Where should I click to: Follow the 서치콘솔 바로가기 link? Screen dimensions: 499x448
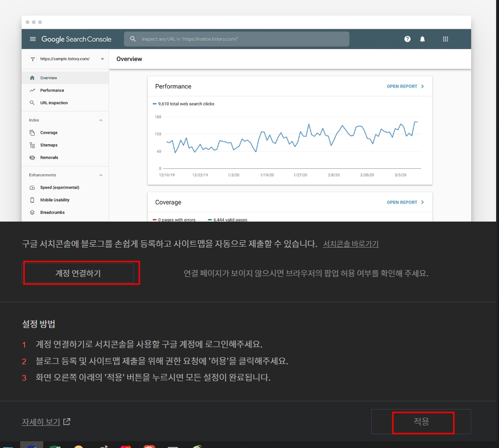pyautogui.click(x=351, y=244)
